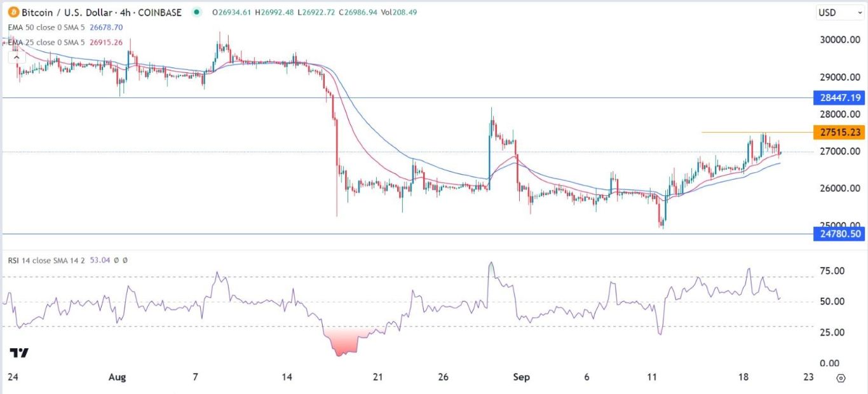Click the orange 27515.23 price label
Viewport: 868px width, 394px height.
click(x=837, y=132)
